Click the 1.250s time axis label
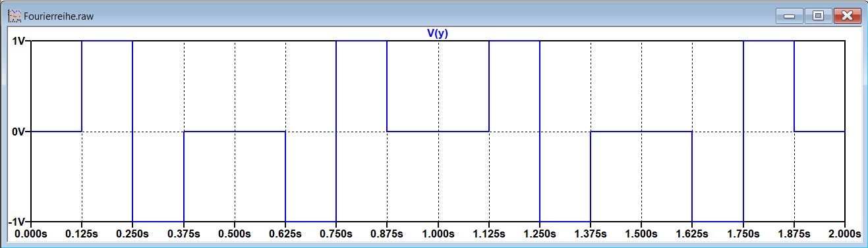 coord(540,234)
